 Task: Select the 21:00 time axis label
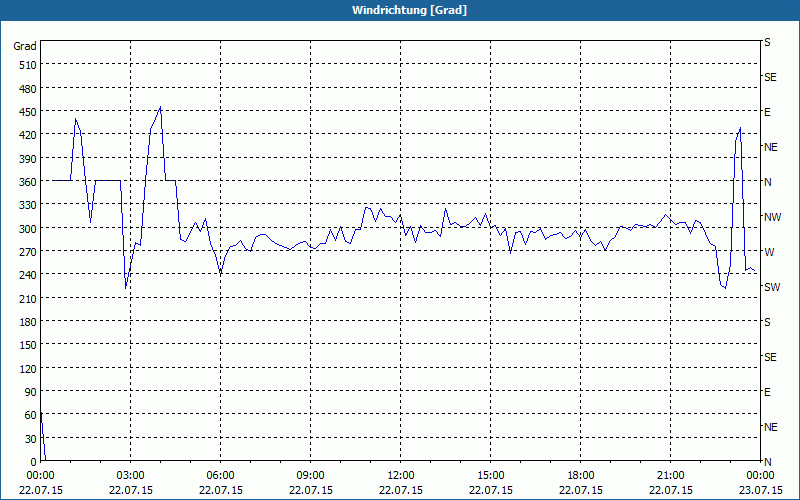[670, 476]
